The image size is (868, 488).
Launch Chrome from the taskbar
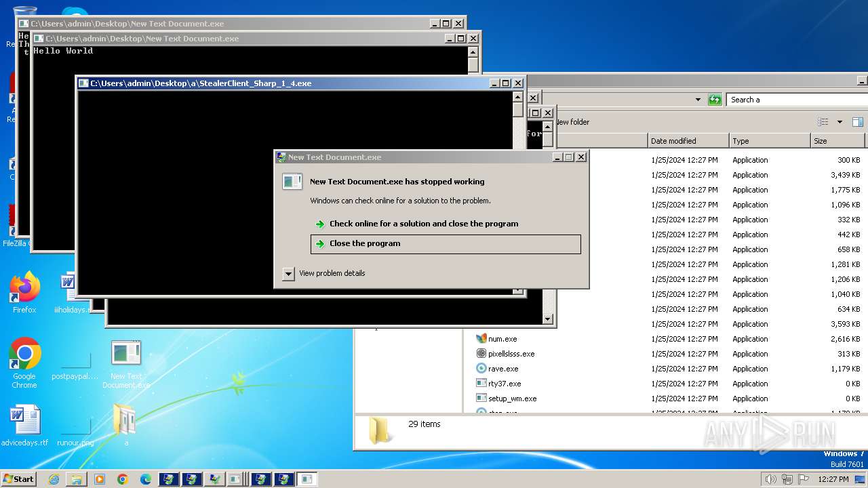123,479
